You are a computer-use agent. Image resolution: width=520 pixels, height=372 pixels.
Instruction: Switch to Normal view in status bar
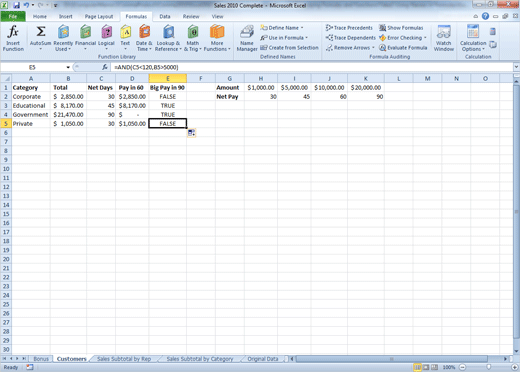417,367
